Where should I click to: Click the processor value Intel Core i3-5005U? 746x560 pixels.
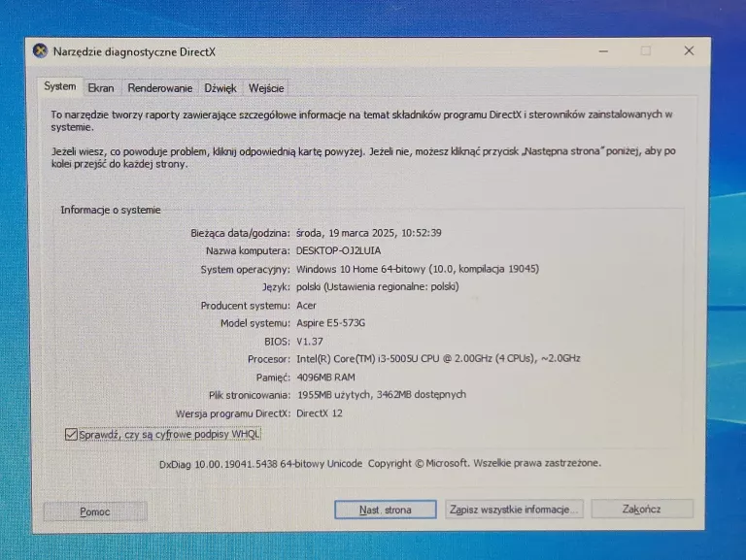(438, 358)
